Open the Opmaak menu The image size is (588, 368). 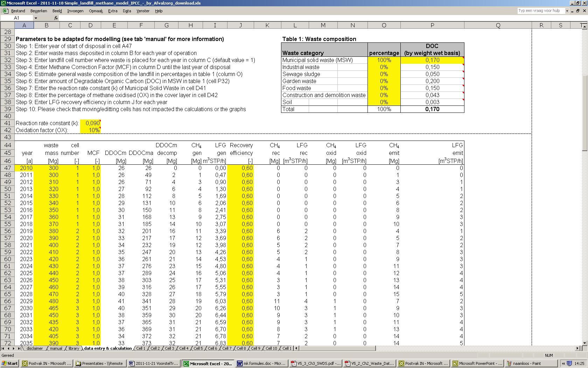click(96, 11)
